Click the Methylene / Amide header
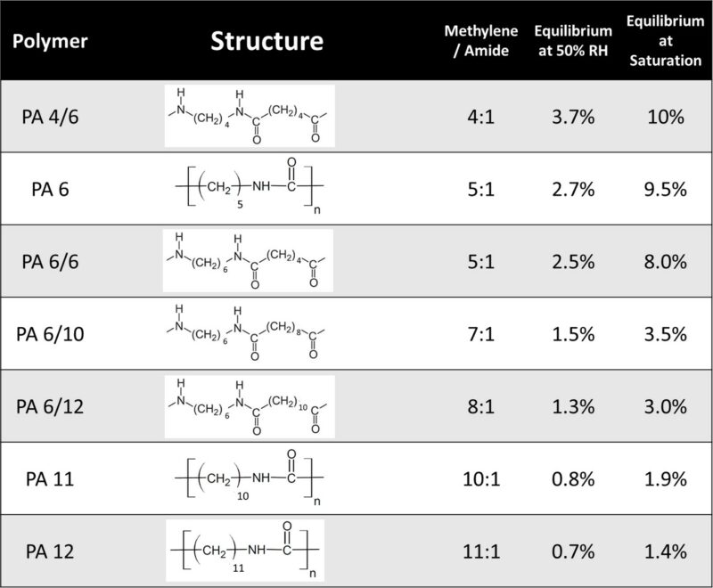Screen dimensions: 713x588 click(x=474, y=42)
